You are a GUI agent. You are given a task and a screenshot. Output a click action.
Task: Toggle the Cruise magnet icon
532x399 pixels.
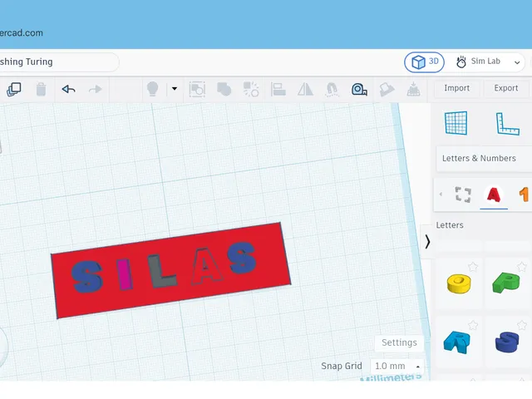[332, 90]
